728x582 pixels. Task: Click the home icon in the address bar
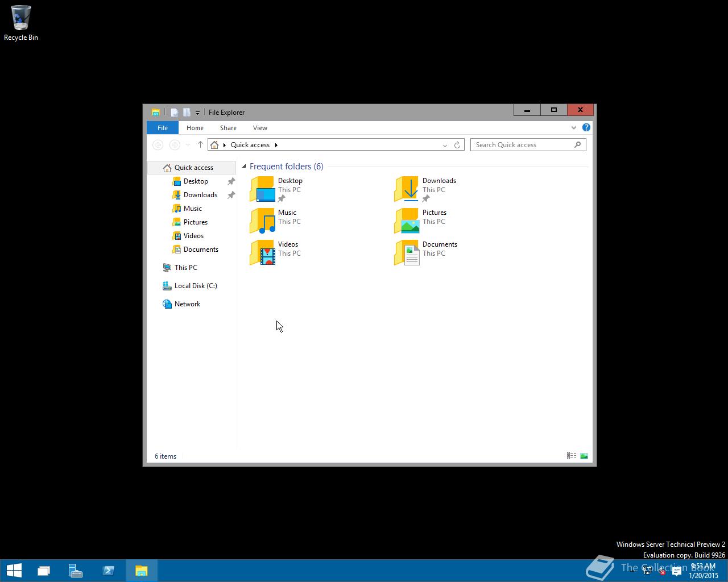tap(214, 145)
